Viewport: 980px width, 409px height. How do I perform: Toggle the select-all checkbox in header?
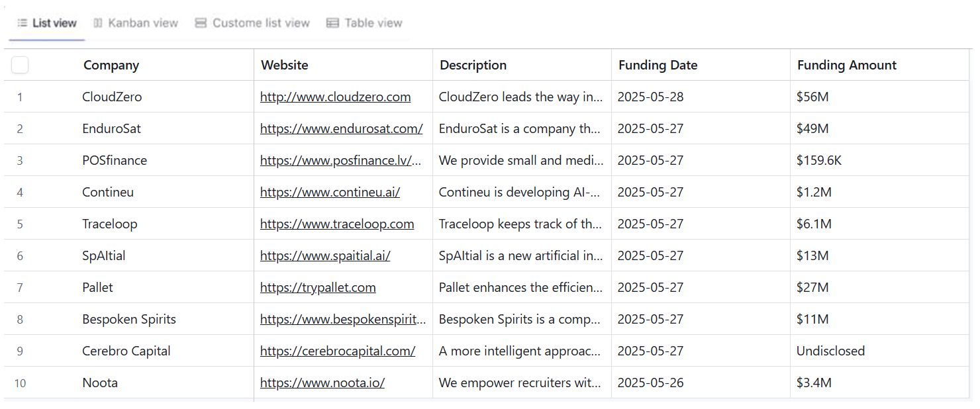click(x=20, y=65)
